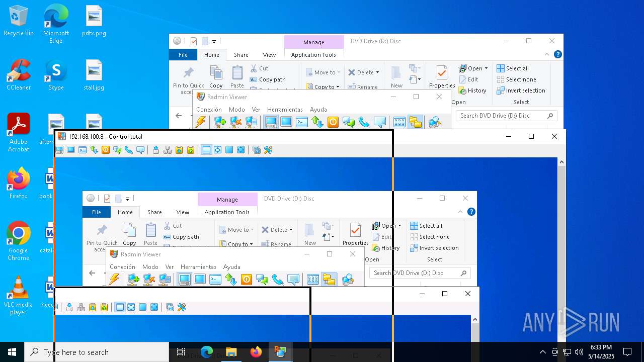Screen dimensions: 644x362
Task: Expand Delete dropdown in top Explorer ribbon
Action: tap(377, 72)
